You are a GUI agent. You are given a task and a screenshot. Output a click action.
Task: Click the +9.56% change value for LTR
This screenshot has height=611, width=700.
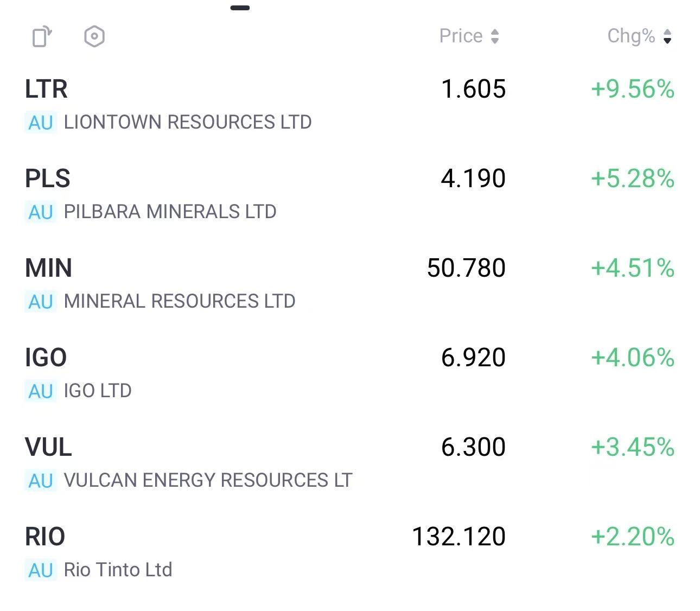pyautogui.click(x=632, y=89)
